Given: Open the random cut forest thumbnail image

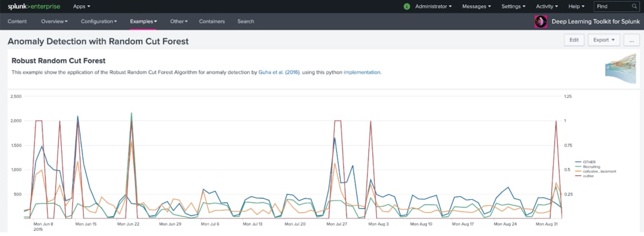Looking at the screenshot, I should click(x=620, y=66).
